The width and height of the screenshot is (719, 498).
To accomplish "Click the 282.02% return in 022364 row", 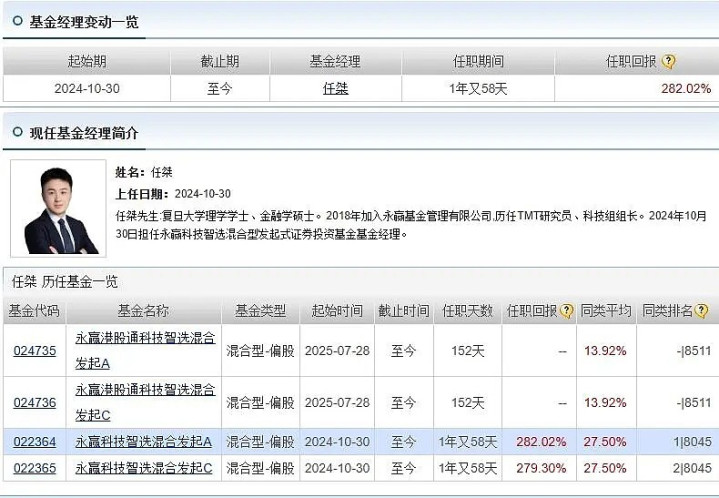I will click(541, 442).
